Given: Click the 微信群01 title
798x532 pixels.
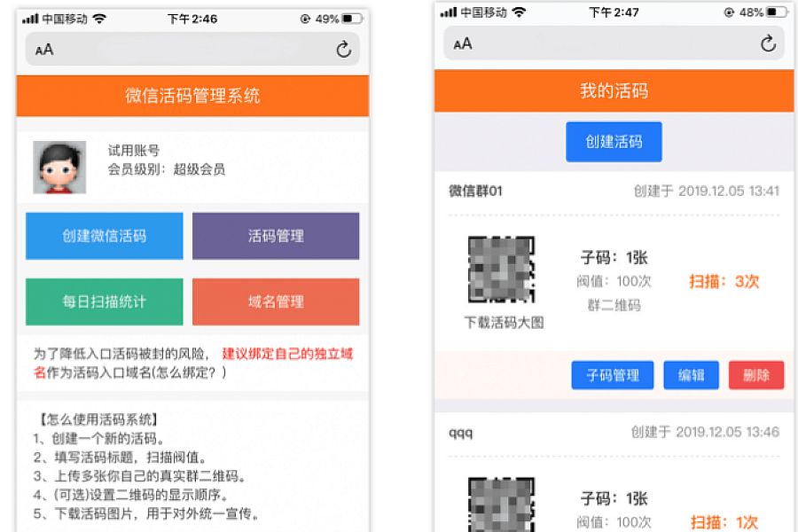Looking at the screenshot, I should click(475, 191).
